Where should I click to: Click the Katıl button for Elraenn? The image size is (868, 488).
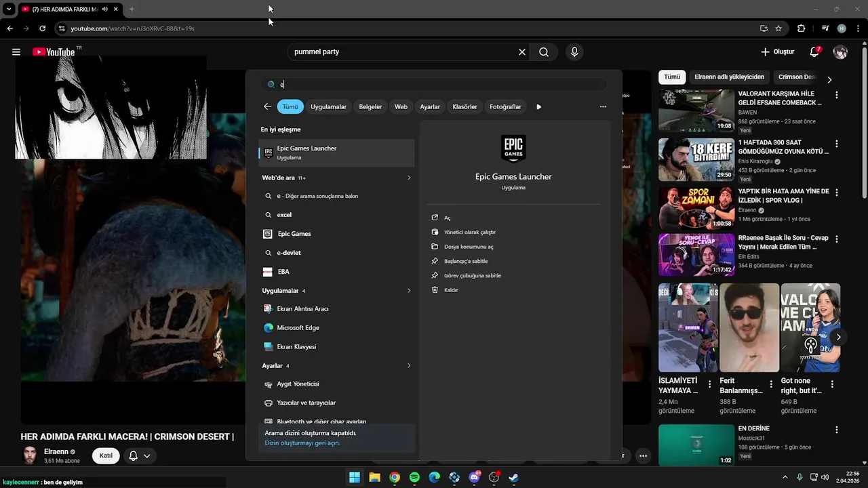tap(106, 455)
